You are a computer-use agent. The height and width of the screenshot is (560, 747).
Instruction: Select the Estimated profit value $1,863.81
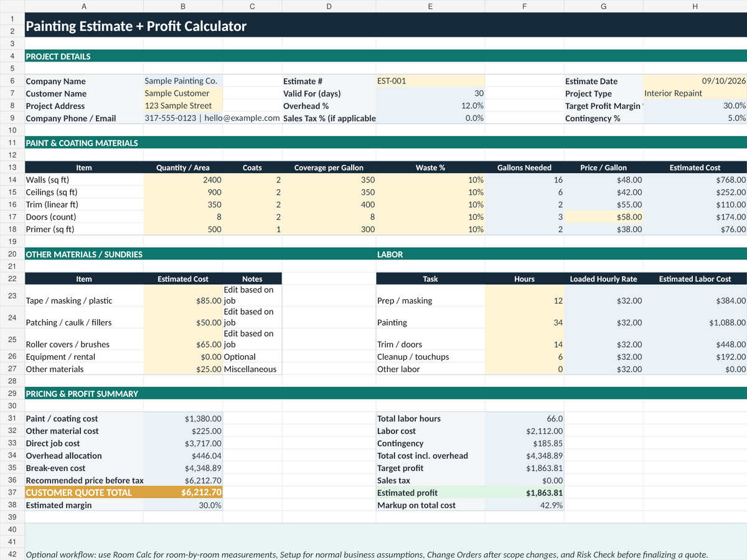point(524,492)
